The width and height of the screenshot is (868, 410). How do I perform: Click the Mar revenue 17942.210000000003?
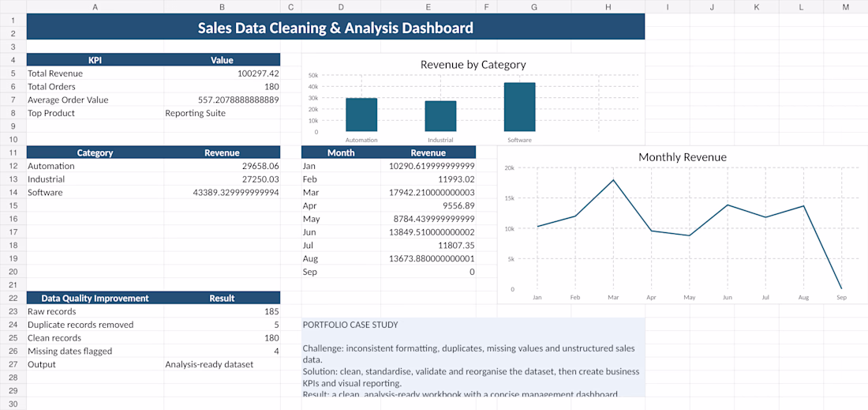pos(428,192)
